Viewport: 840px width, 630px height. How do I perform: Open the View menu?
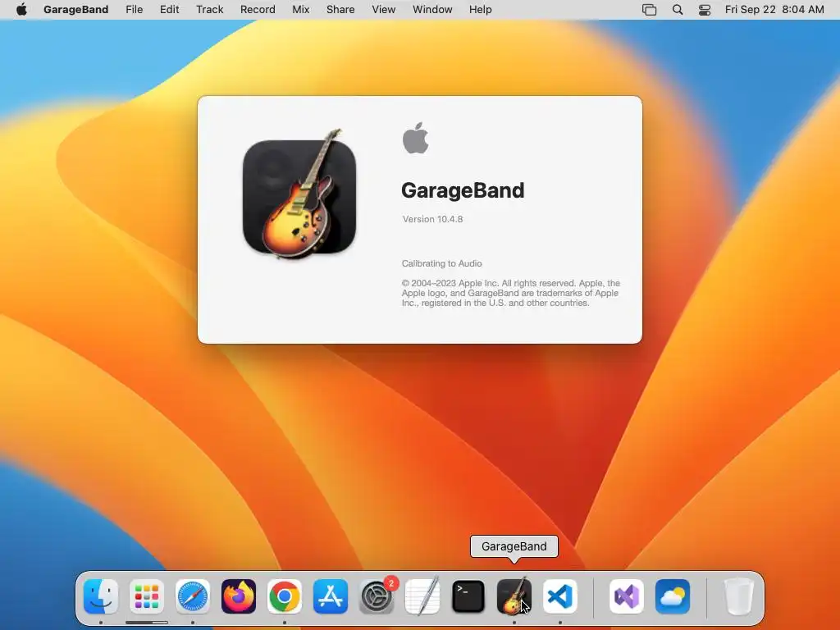point(384,9)
